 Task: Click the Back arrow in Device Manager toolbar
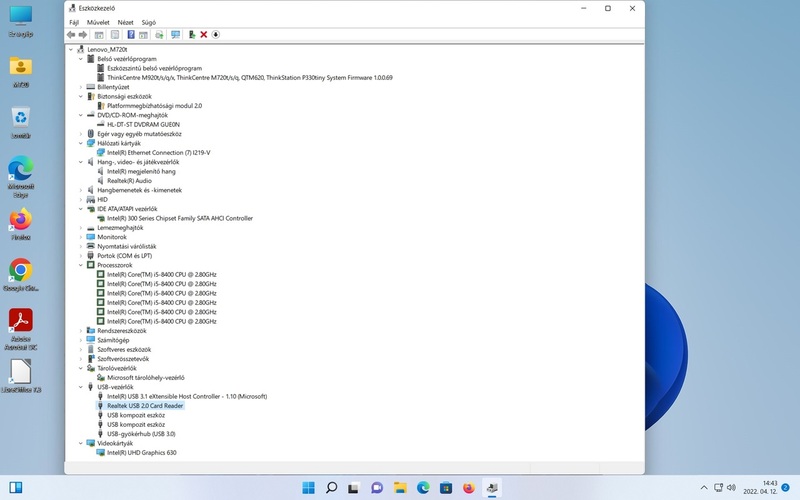tap(71, 35)
